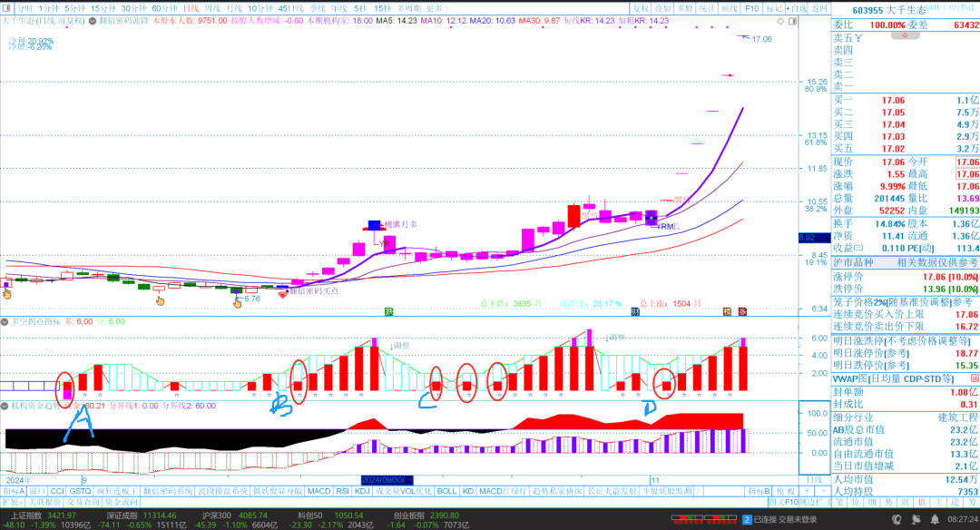Open the 日线 period selector on time axis
980x530 pixels.
coord(814,480)
